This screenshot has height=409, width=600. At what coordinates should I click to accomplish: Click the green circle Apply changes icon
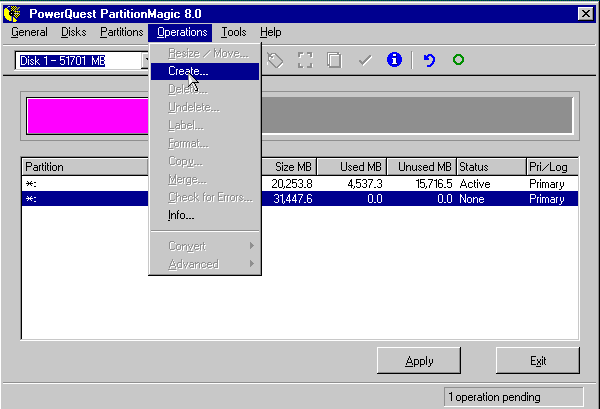click(458, 60)
